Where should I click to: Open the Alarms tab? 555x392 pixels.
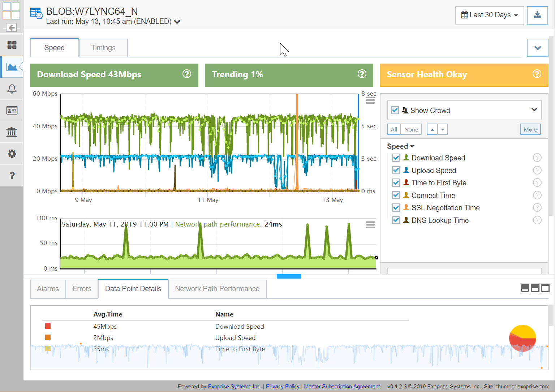tap(48, 289)
